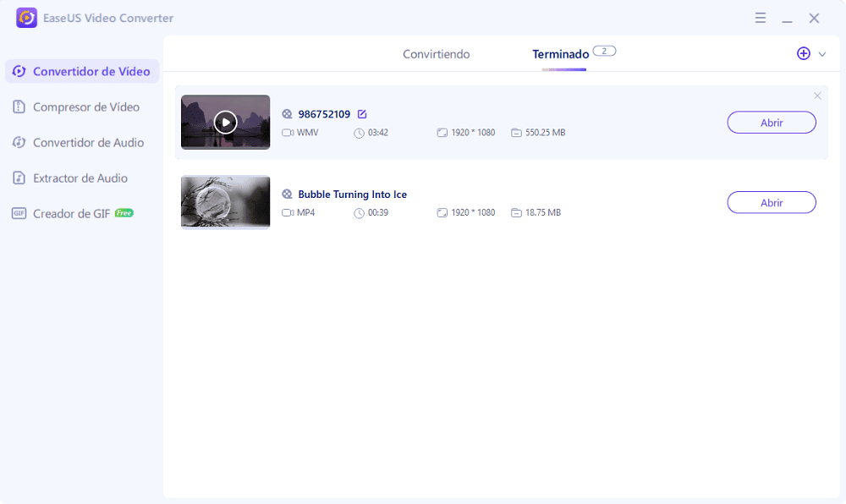The image size is (846, 504).
Task: Click the film reel icon beside Bubble Turning Into Ice
Action: pos(287,194)
